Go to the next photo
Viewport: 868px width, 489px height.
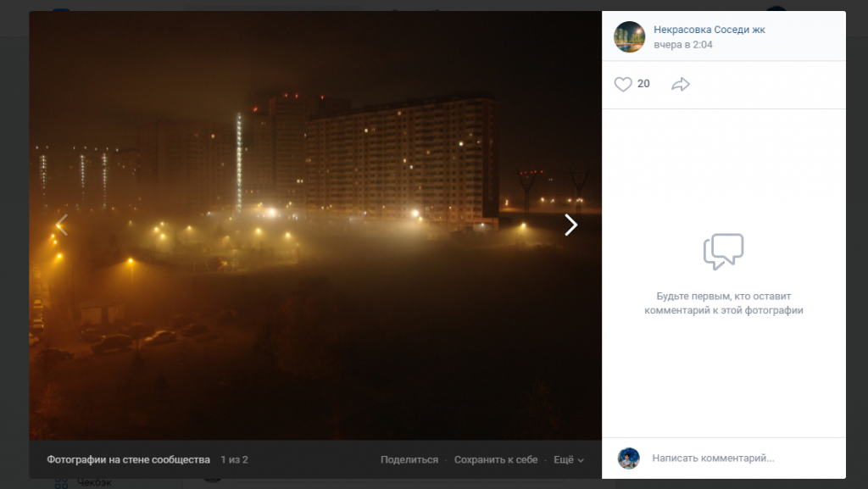point(570,225)
